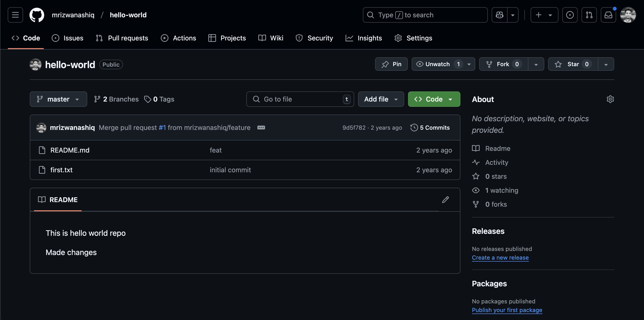Screen dimensions: 644x320
Task: Open GitHub Copilot chat icon
Action: pos(500,15)
